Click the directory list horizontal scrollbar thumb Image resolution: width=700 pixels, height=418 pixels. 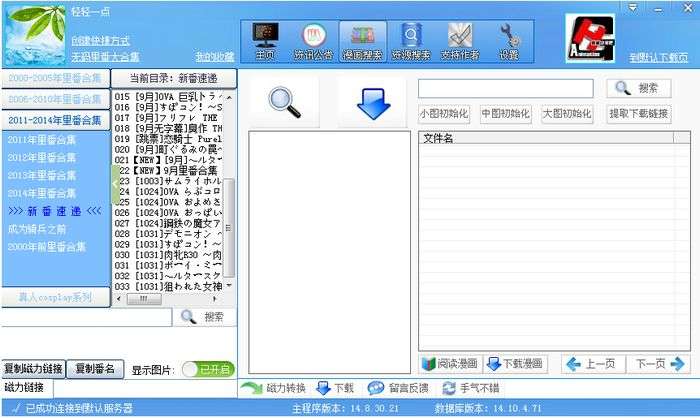point(144,299)
